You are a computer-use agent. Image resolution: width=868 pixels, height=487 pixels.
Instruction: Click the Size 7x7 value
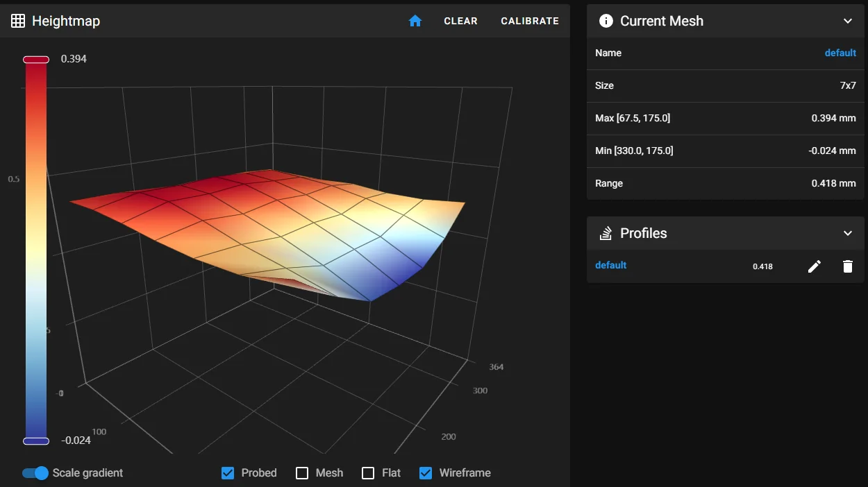848,85
